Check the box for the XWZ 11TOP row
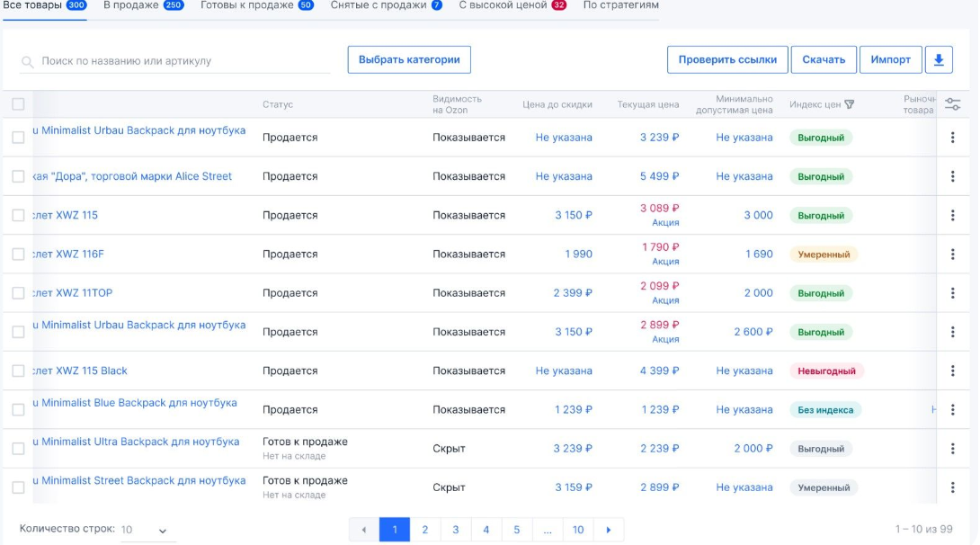The image size is (980, 545). 18,293
